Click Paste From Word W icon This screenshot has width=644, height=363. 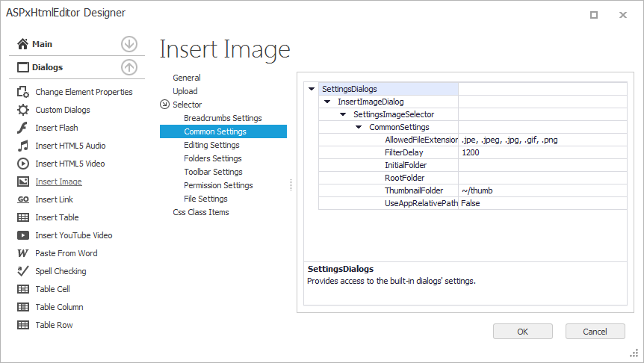[23, 253]
